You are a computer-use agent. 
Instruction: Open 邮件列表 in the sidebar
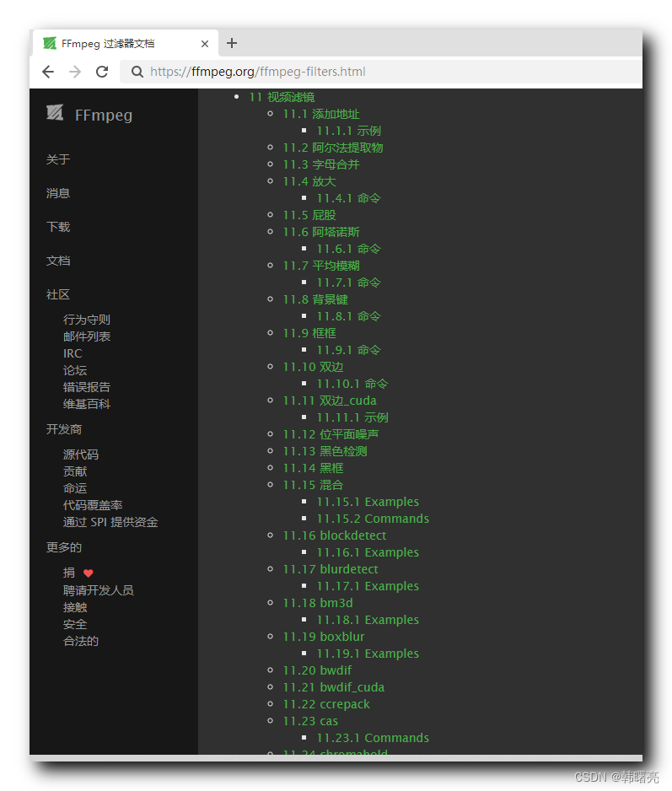87,336
